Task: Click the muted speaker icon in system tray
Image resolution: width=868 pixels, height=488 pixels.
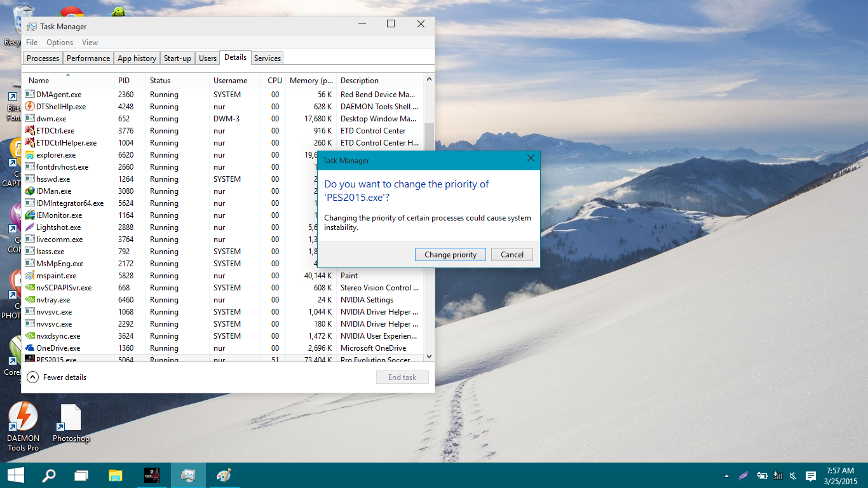Action: pos(792,475)
